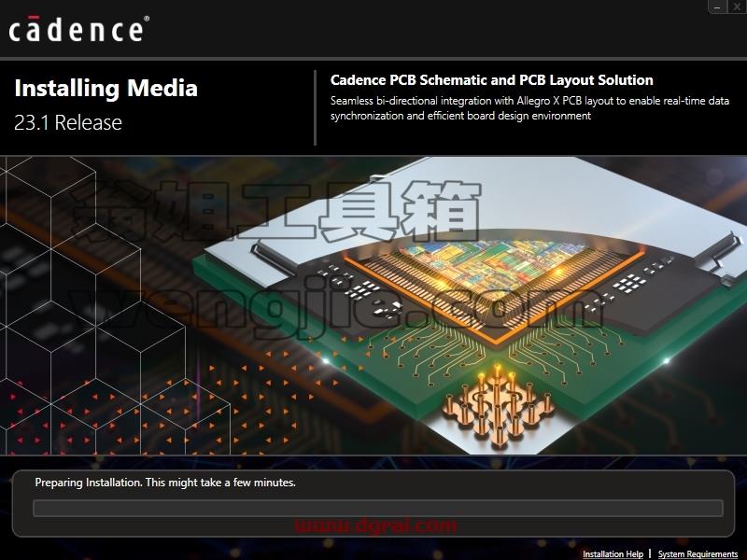
Task: Click the copper pin cluster in artwork
Action: pyautogui.click(x=497, y=405)
